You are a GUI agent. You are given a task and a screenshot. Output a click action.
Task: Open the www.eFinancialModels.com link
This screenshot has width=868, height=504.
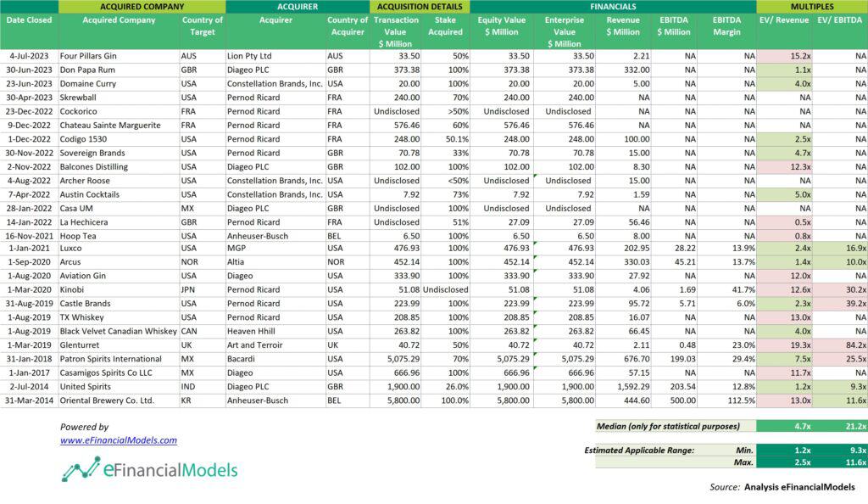[x=119, y=440]
